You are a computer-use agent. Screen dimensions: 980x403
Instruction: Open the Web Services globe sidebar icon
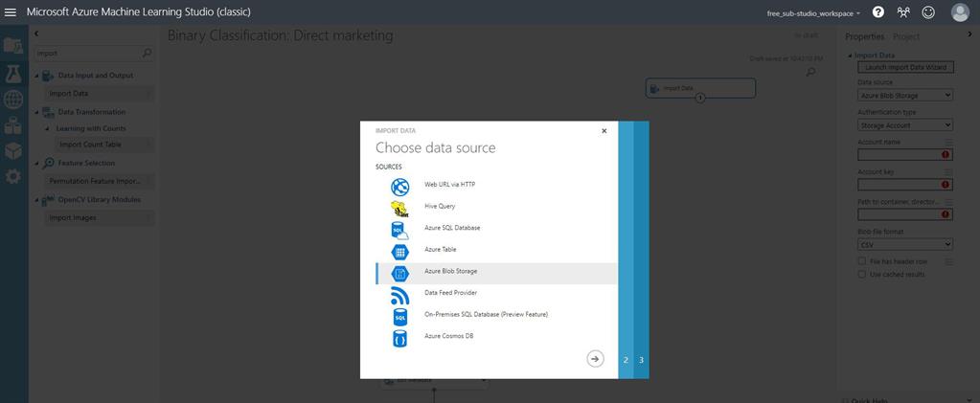point(13,100)
